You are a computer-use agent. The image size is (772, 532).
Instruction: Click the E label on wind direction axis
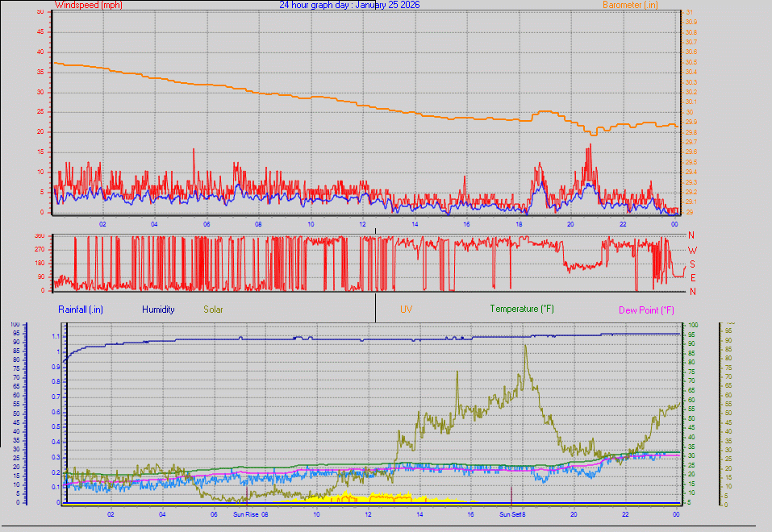coord(691,277)
